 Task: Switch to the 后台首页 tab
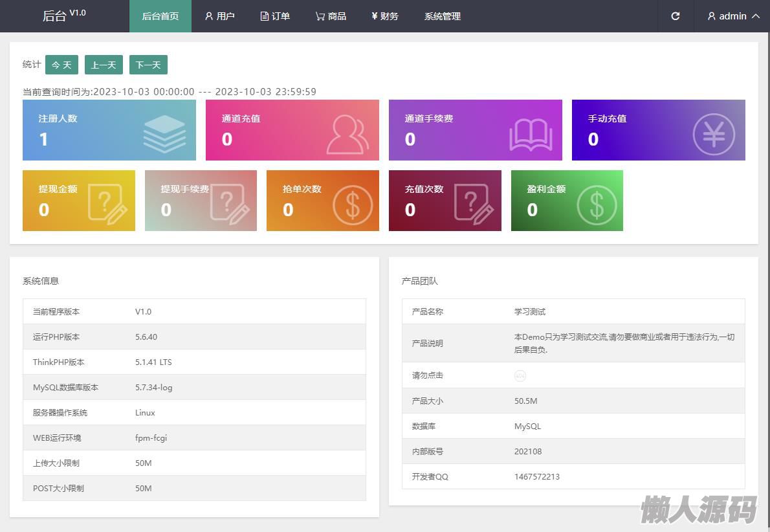point(160,16)
